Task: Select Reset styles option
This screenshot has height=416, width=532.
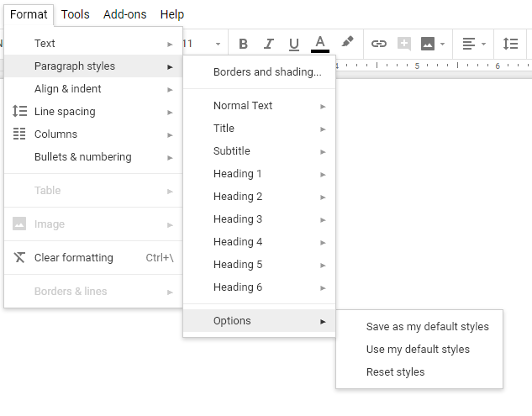Action: tap(395, 372)
